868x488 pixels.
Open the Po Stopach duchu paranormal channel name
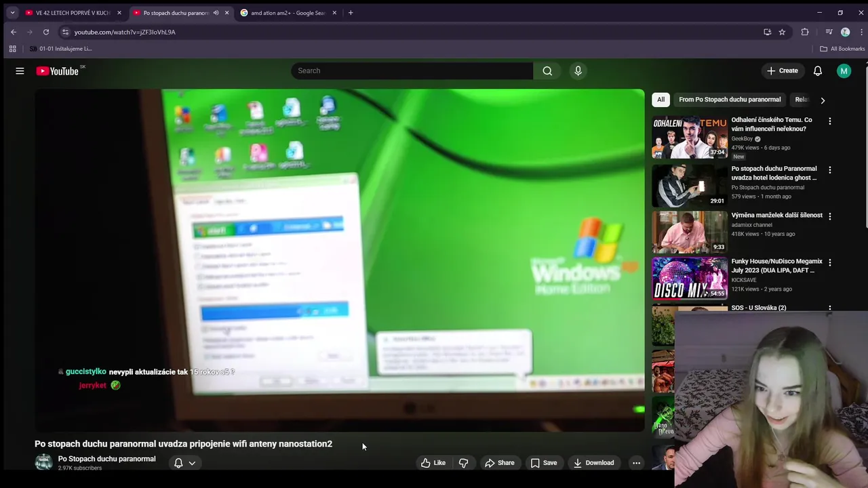pyautogui.click(x=106, y=459)
